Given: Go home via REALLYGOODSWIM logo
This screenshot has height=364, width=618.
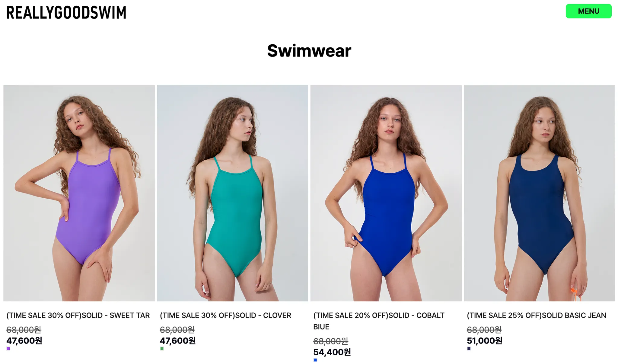Looking at the screenshot, I should pyautogui.click(x=66, y=13).
